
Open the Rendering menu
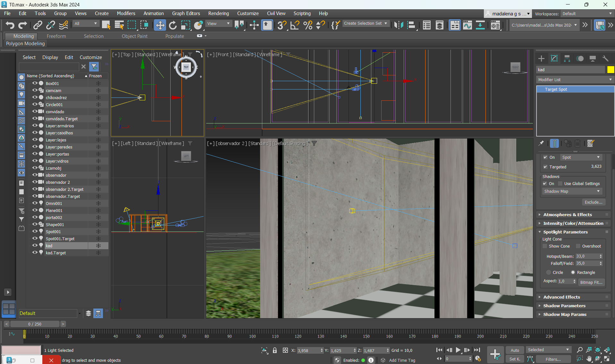point(218,13)
